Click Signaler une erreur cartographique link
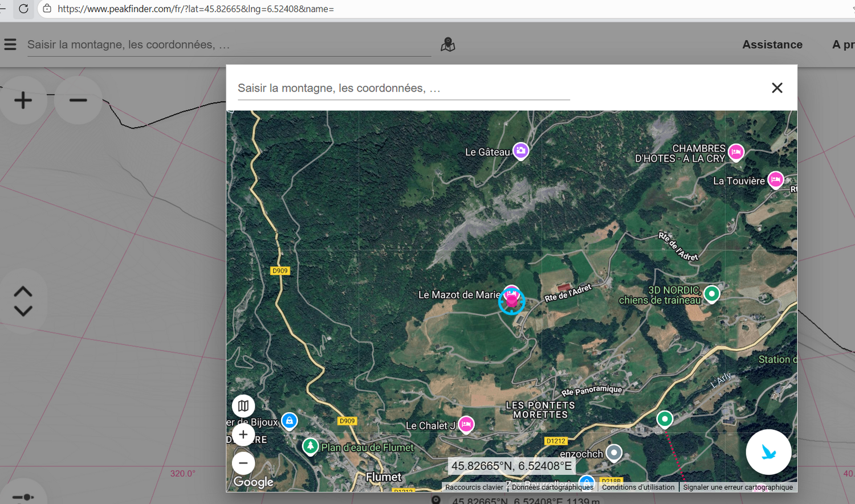Viewport: 855px width, 504px height. click(738, 487)
